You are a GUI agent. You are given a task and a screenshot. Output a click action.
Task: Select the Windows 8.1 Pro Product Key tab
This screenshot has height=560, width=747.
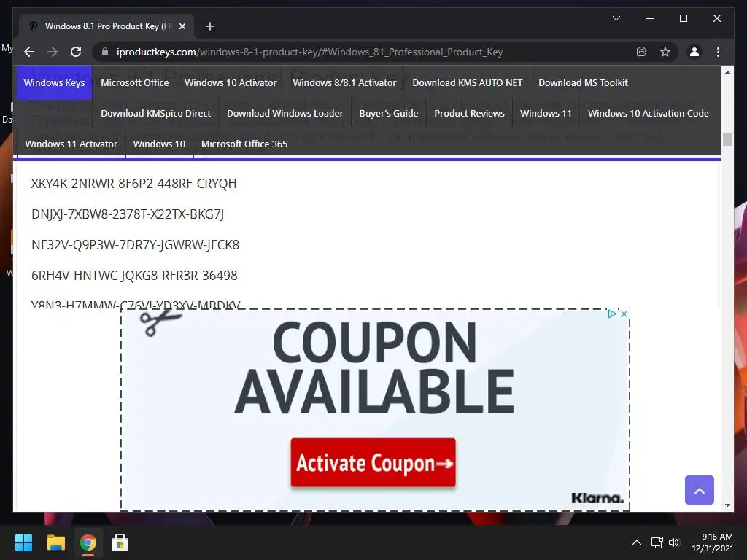(107, 26)
